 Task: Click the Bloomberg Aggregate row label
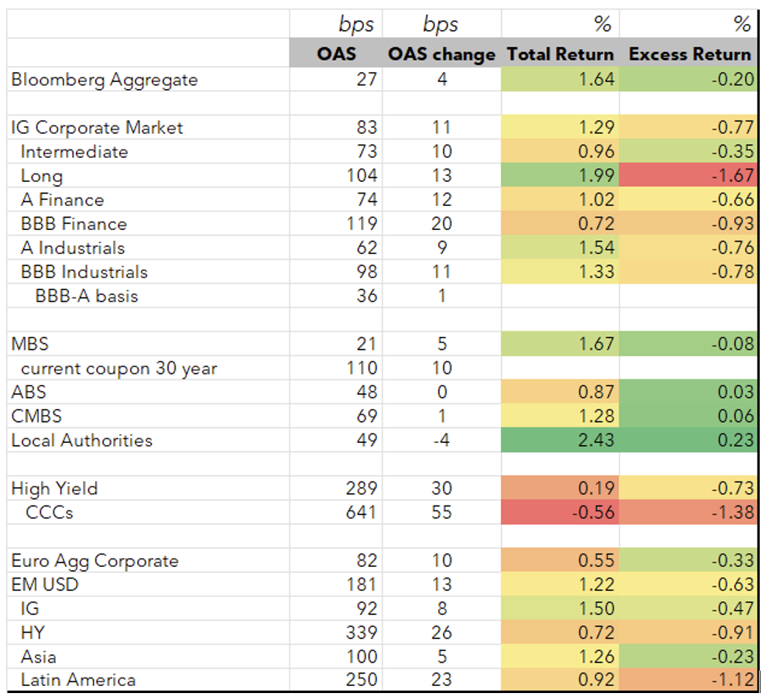[x=105, y=80]
